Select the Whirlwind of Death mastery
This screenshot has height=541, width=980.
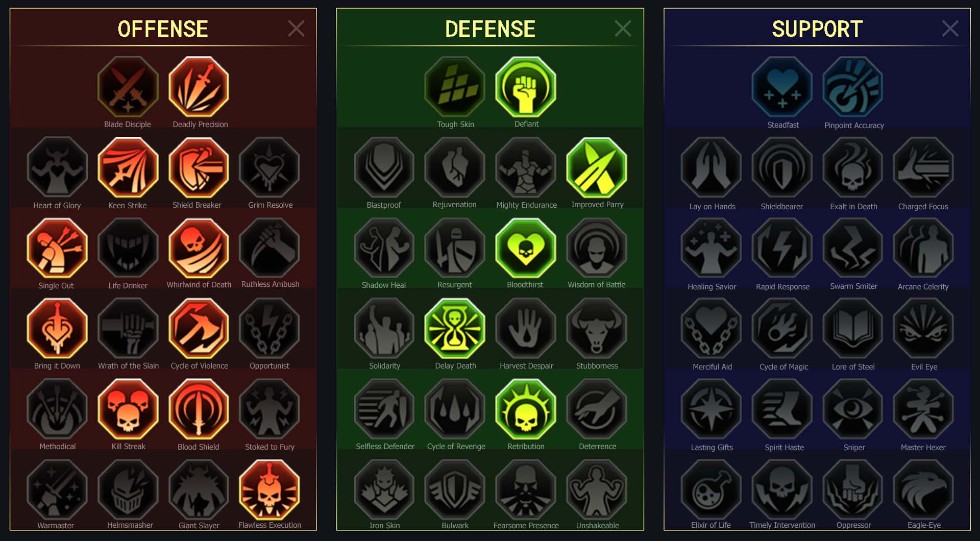coord(199,248)
